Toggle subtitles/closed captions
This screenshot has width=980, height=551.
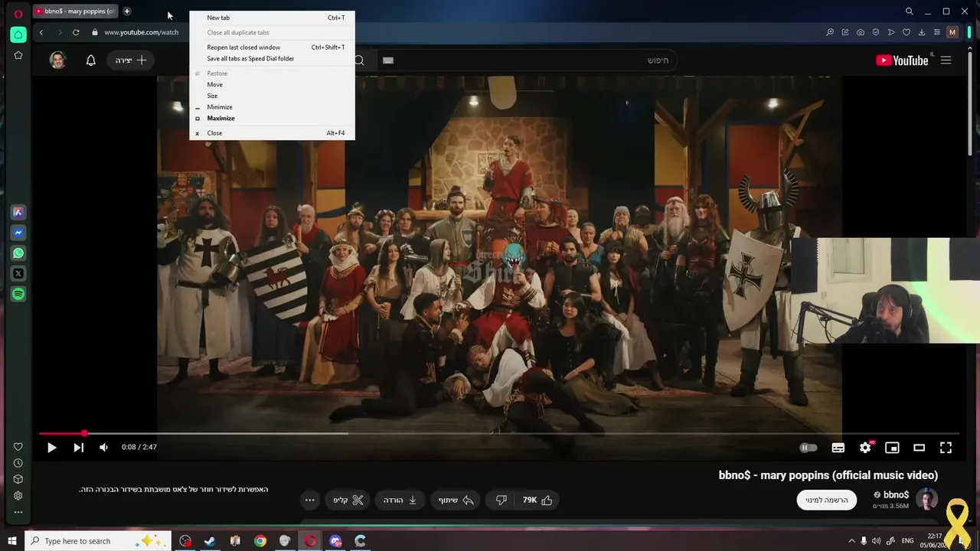click(838, 448)
